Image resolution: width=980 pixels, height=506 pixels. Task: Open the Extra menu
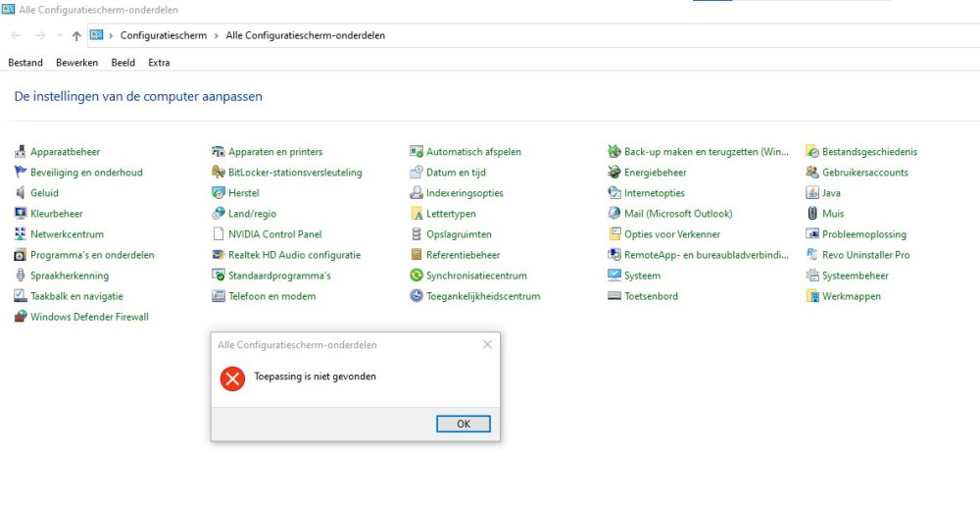[x=159, y=63]
